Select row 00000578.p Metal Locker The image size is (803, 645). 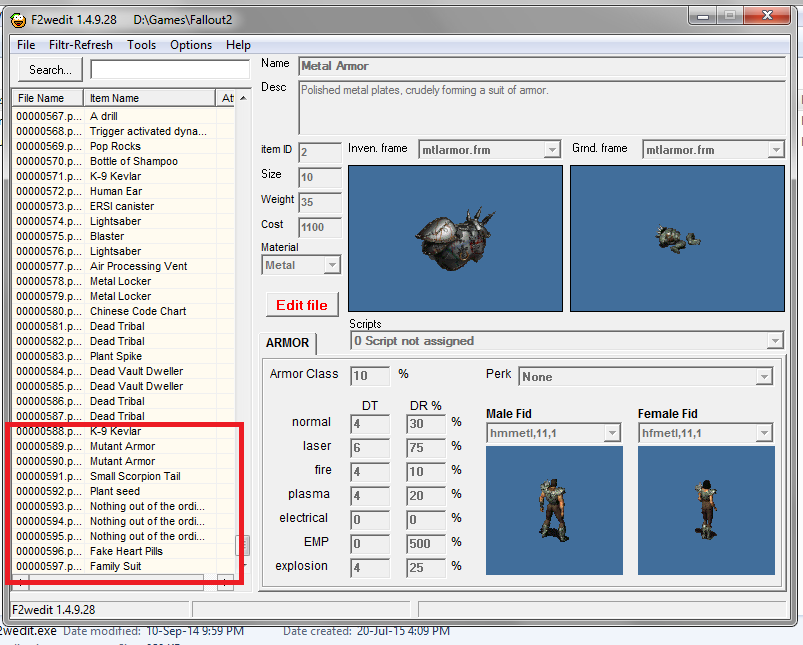click(123, 281)
